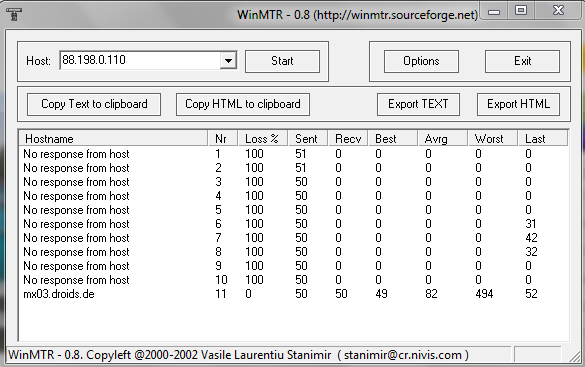This screenshot has width=585, height=367.
Task: Click the resize grip in status bar corner
Action: 575,356
